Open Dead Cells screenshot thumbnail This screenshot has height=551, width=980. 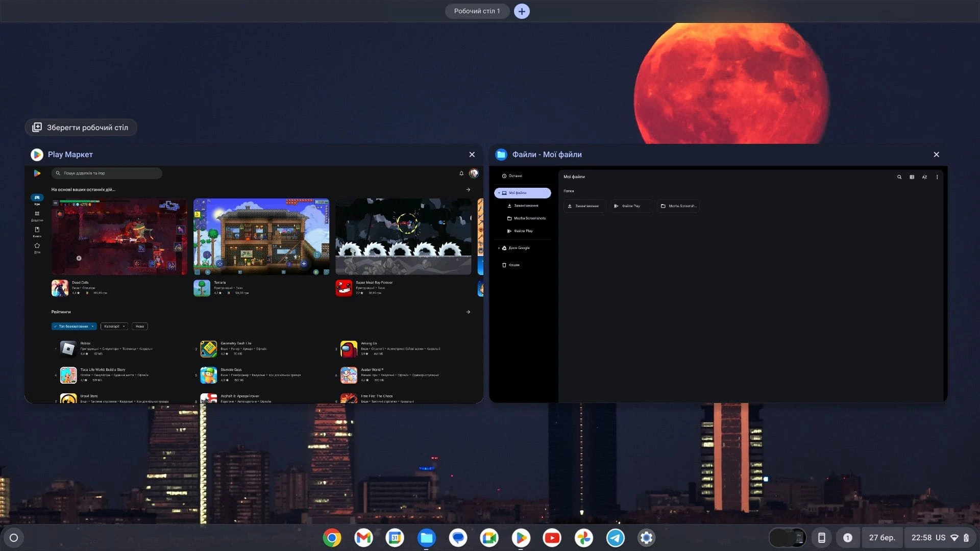coord(119,237)
